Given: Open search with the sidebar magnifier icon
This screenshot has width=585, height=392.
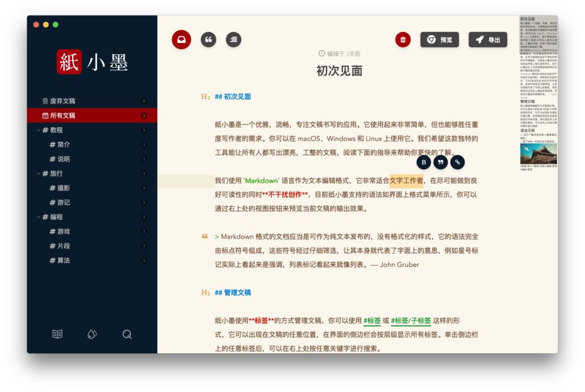Looking at the screenshot, I should coord(127,334).
